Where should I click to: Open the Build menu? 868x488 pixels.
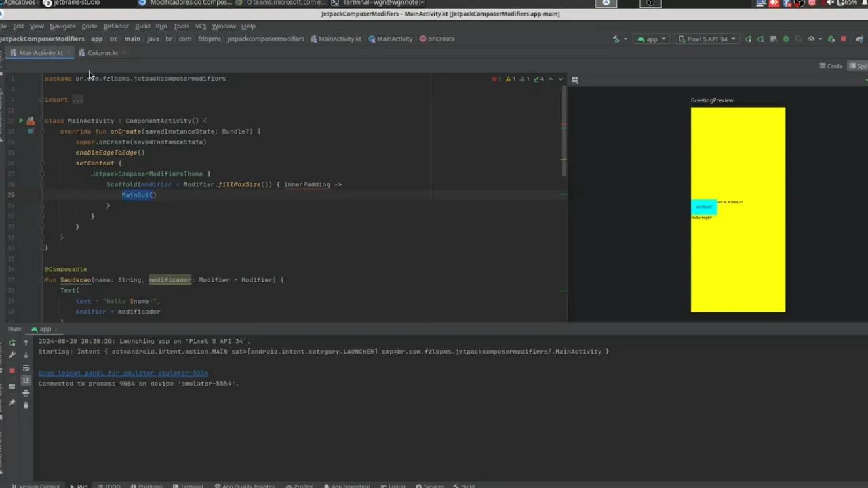tap(142, 26)
